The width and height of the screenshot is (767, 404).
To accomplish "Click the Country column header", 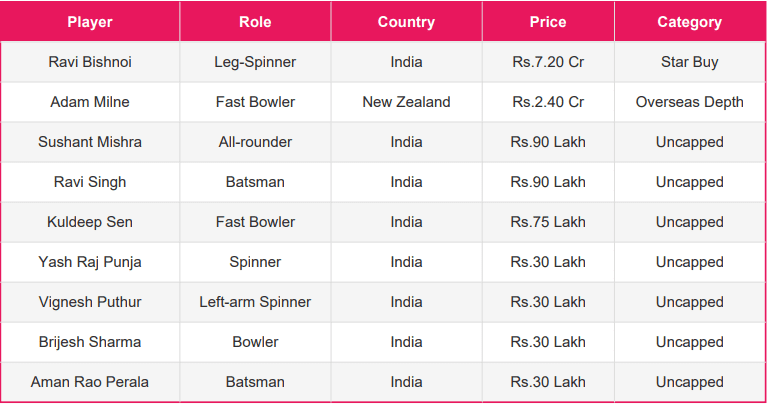I will coord(406,22).
